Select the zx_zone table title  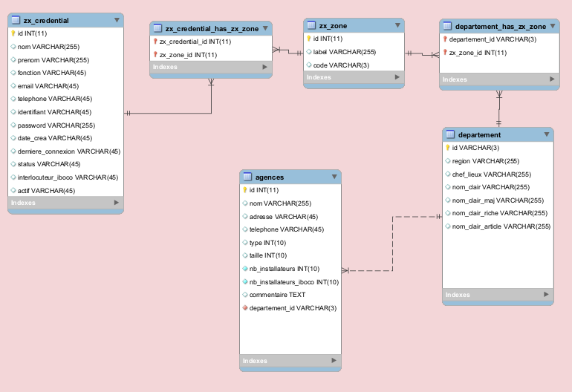[x=333, y=26]
